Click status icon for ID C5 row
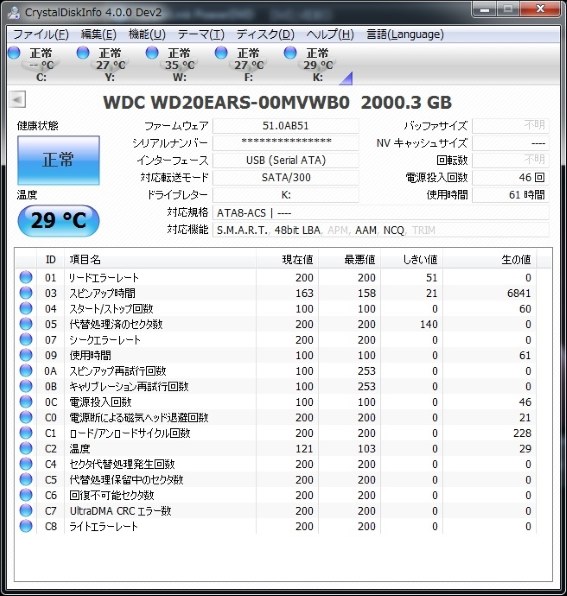Viewport: 567px width, 596px height. coord(26,480)
